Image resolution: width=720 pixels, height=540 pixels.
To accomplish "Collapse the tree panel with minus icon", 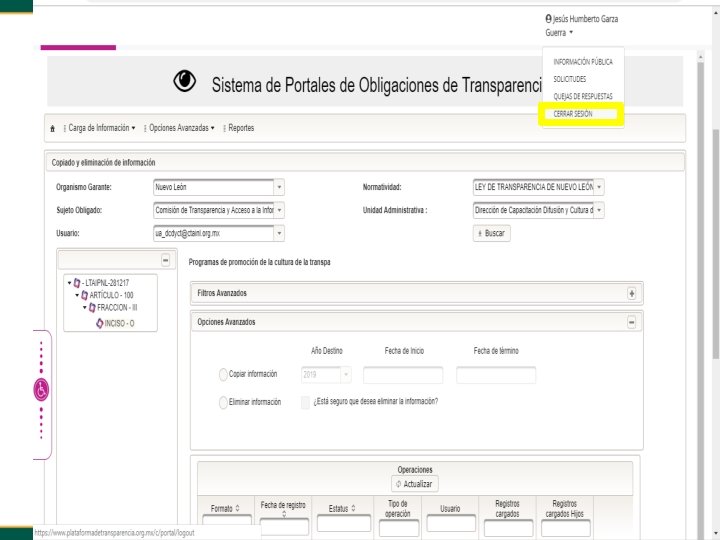I will pos(166,260).
